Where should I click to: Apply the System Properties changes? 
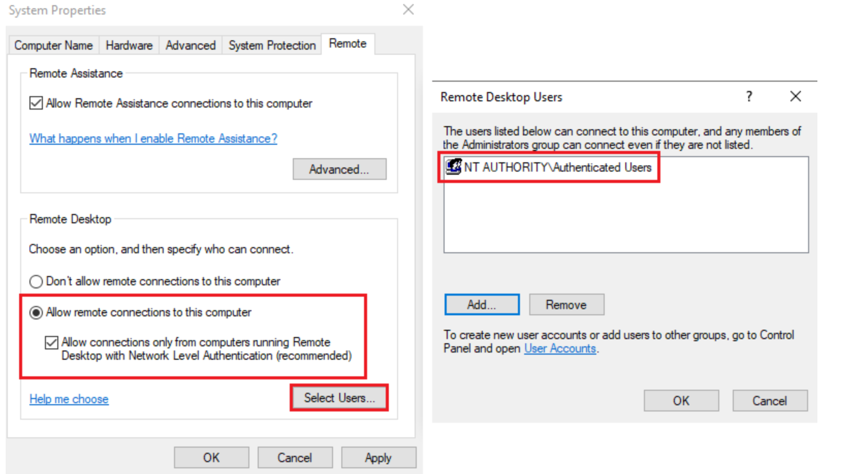378,457
